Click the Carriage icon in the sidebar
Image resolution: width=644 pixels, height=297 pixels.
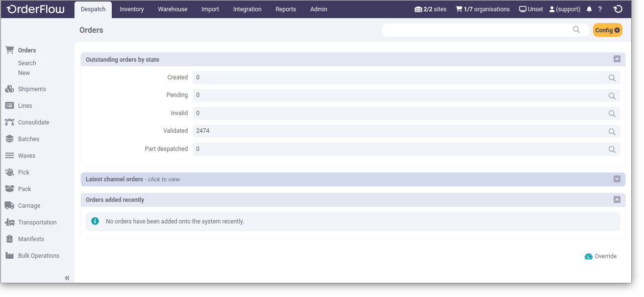coord(10,205)
